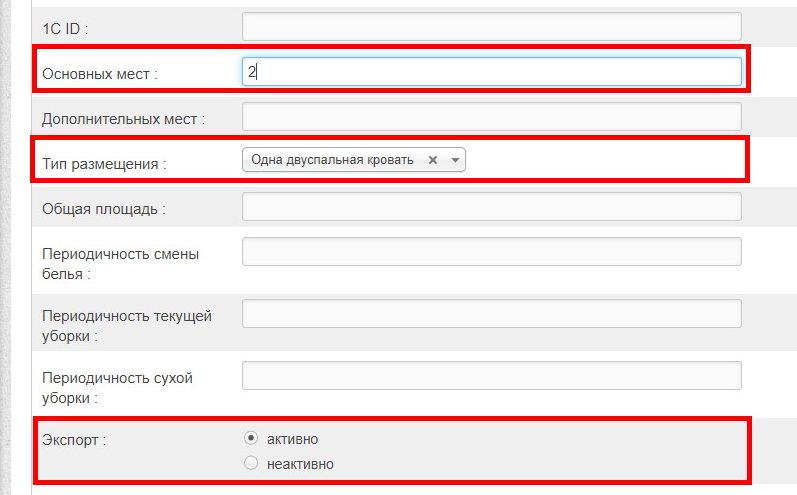Click the 'Дополнительных мест :' field label
Screen dimensions: 797x495
[x=124, y=119]
